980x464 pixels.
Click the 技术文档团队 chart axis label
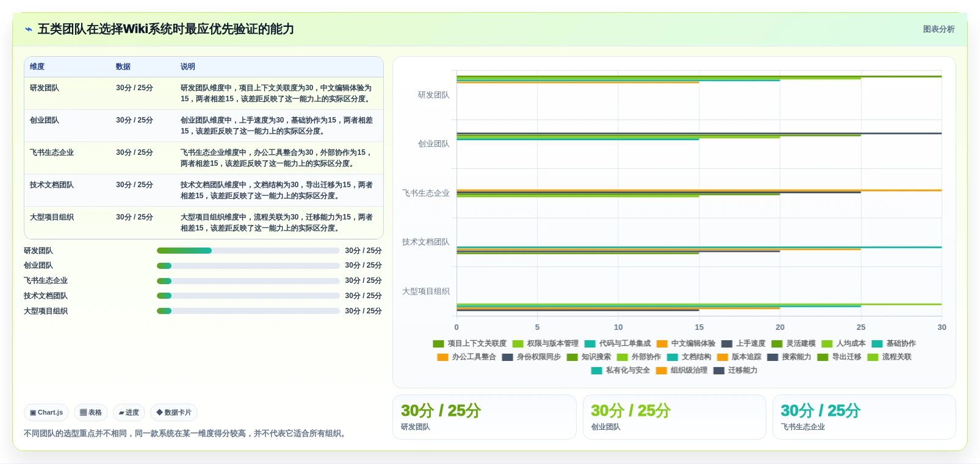coord(426,242)
